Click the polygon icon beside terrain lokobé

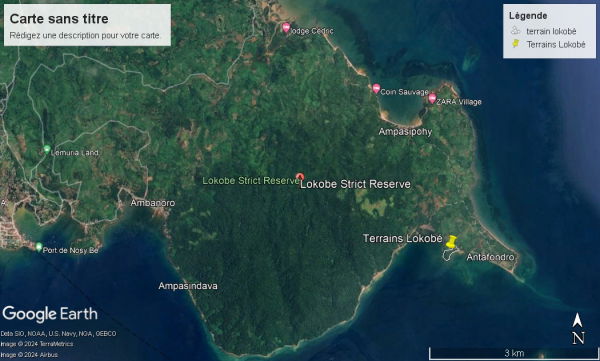click(516, 31)
